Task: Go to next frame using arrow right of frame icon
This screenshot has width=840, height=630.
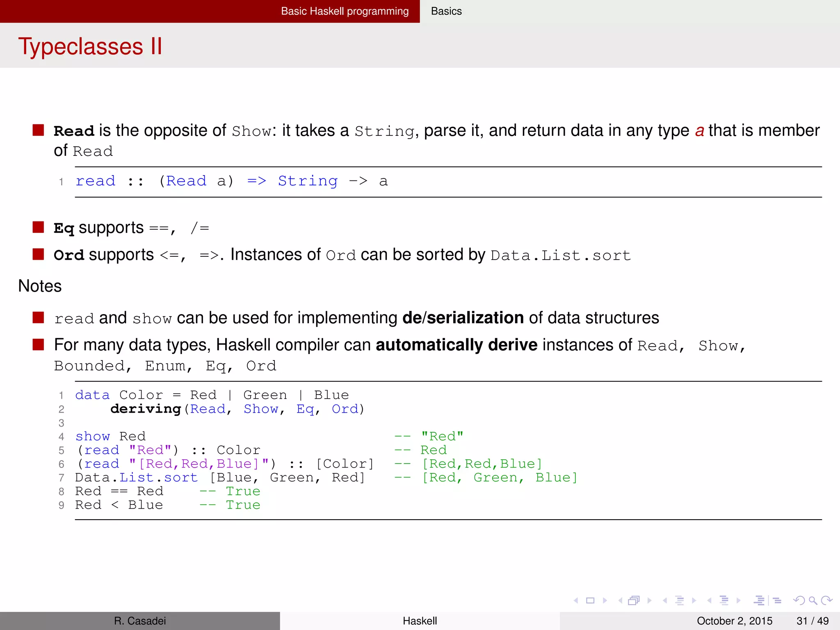Action: click(x=649, y=600)
